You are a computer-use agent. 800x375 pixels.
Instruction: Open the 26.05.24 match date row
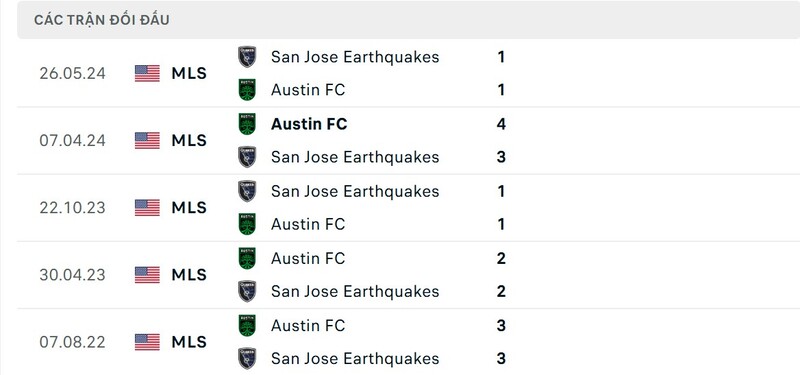pyautogui.click(x=408, y=73)
